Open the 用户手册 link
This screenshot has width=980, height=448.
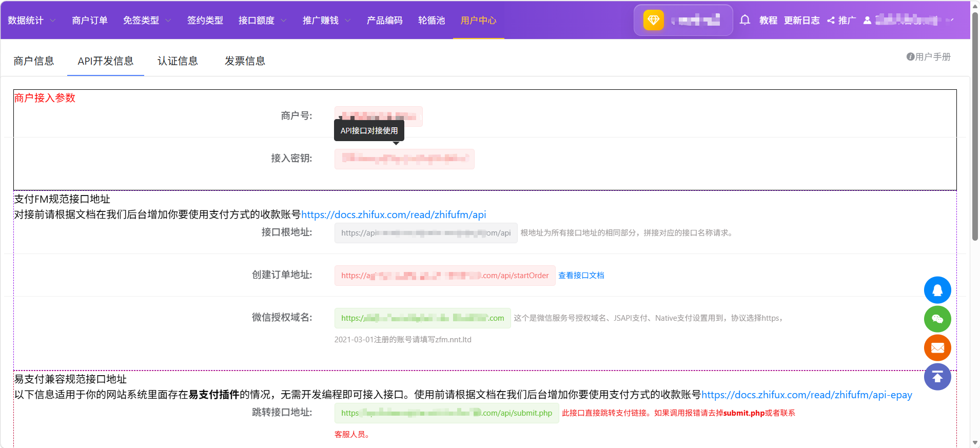pyautogui.click(x=933, y=57)
